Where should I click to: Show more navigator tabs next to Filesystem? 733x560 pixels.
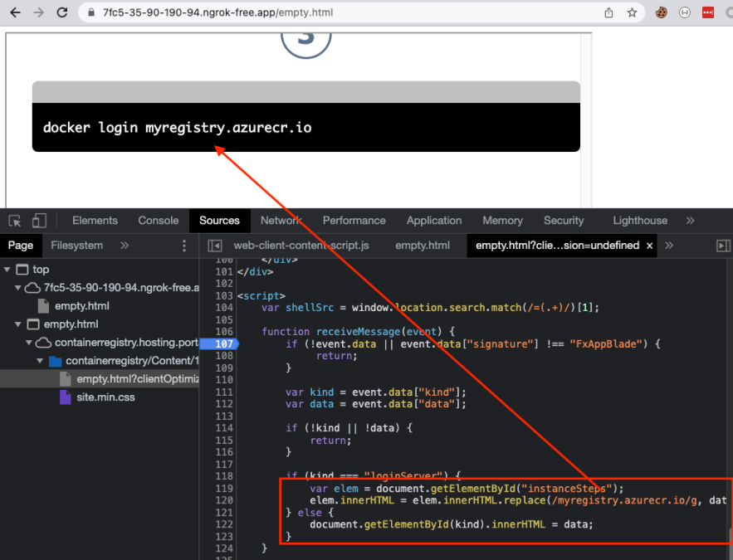125,246
